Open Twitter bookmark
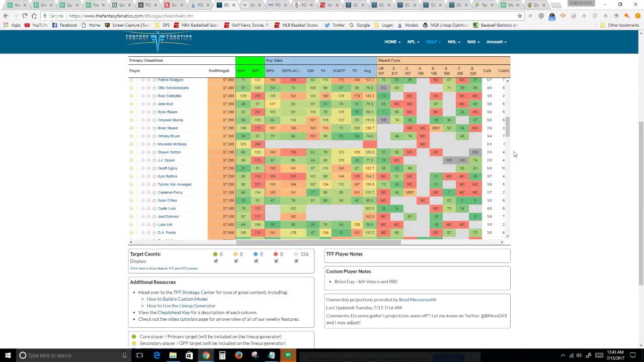 pyautogui.click(x=335, y=25)
